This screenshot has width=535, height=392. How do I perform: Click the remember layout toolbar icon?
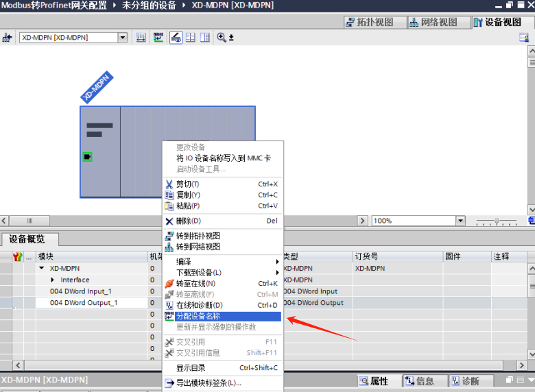[204, 38]
